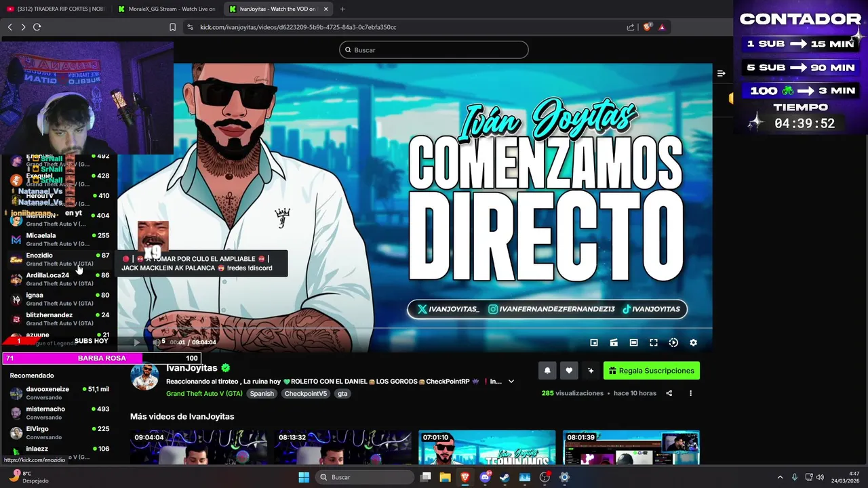Open recommended channel inlaezz

pos(60,452)
